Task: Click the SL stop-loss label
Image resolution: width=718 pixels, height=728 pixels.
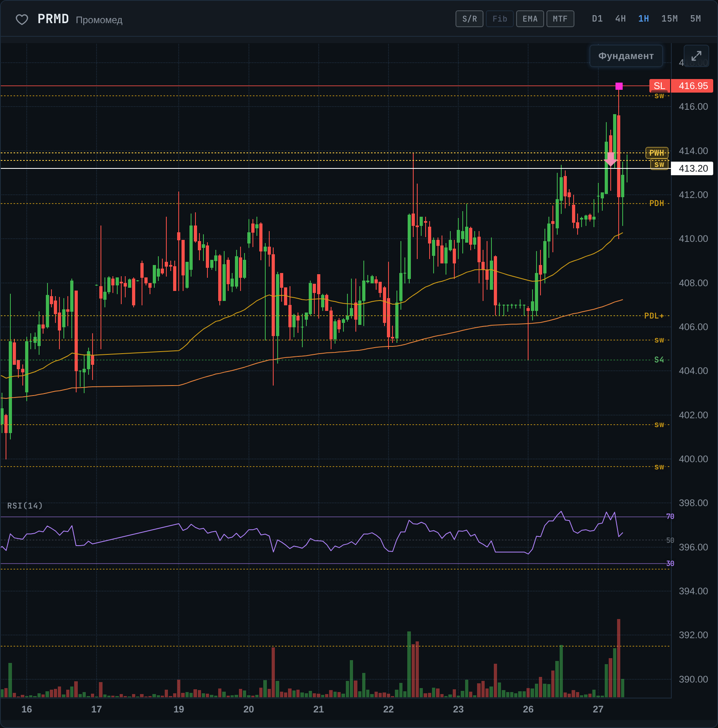Action: 659,86
